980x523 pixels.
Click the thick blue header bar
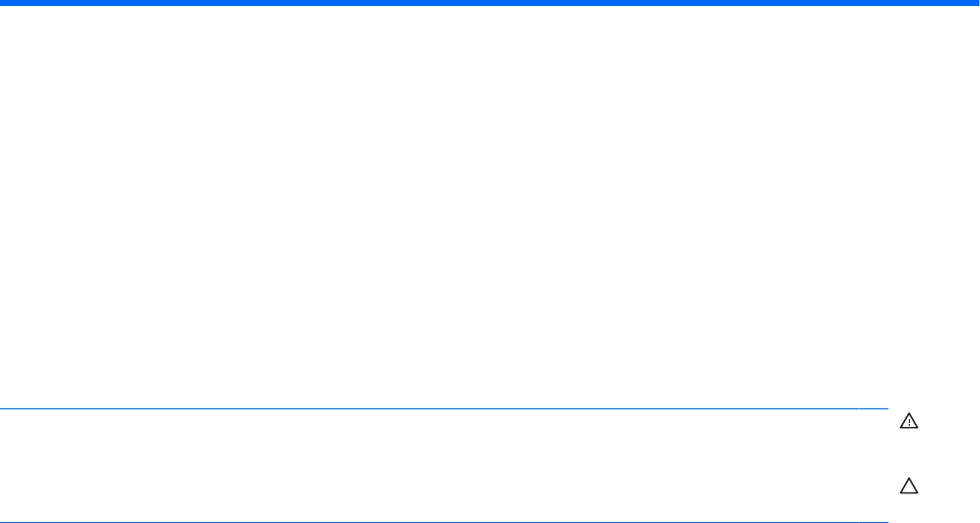[490, 3]
